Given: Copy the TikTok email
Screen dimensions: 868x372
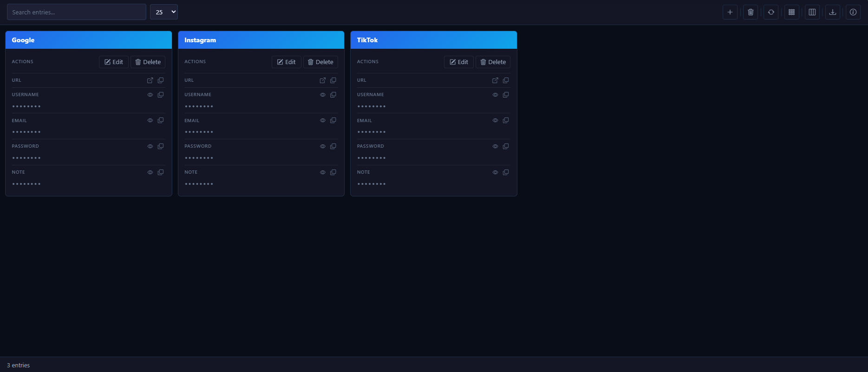Looking at the screenshot, I should coord(506,120).
